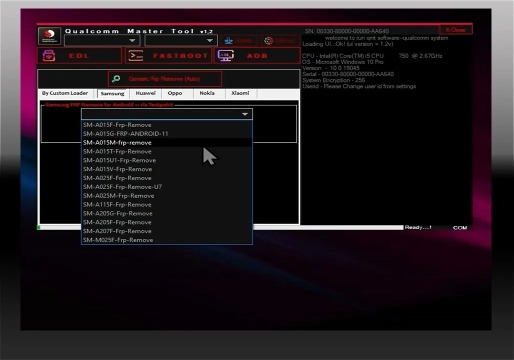Click the CPU info line in the log

tap(372, 56)
